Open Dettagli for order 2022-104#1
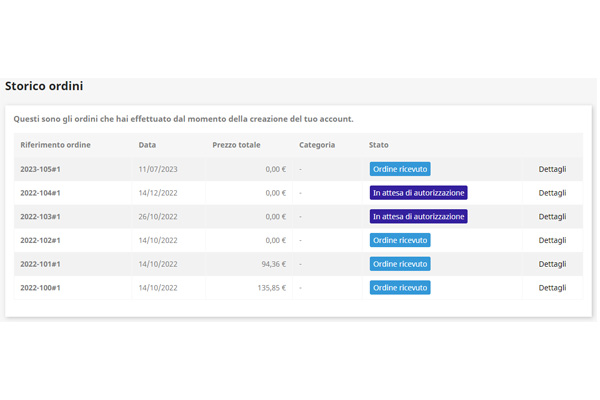Viewport: 600px width, 400px height. click(x=552, y=193)
